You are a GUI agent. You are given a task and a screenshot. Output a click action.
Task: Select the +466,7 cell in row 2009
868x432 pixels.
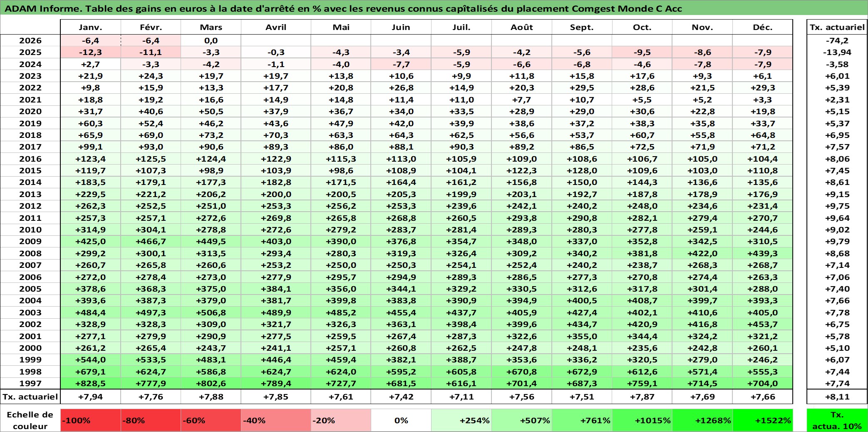click(x=151, y=241)
